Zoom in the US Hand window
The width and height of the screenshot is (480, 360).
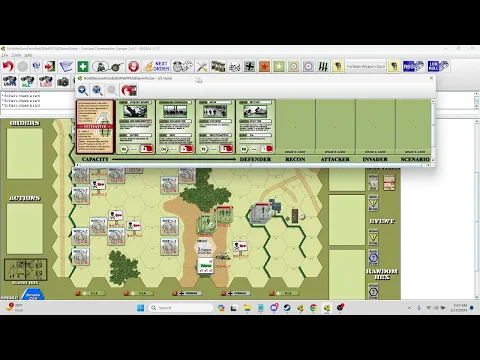point(83,90)
